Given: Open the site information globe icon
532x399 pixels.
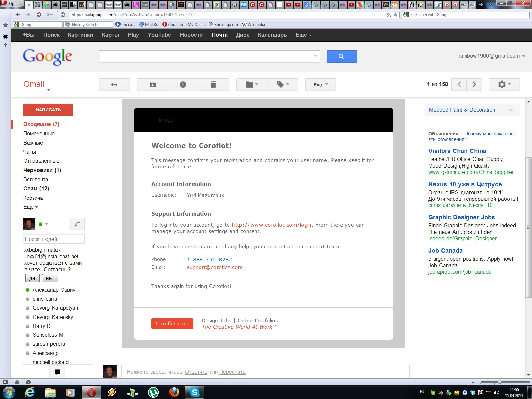Looking at the screenshot, I should pos(63,15).
